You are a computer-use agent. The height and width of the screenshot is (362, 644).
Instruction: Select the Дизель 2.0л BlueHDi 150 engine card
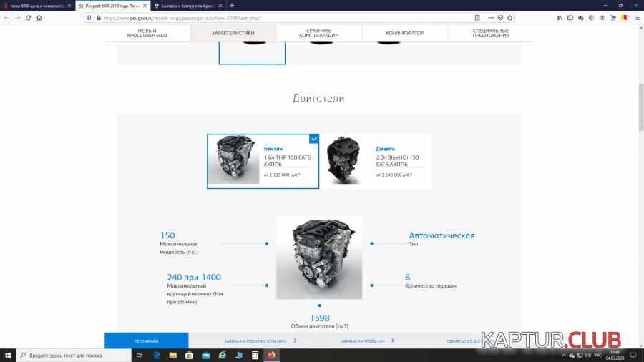coord(376,161)
